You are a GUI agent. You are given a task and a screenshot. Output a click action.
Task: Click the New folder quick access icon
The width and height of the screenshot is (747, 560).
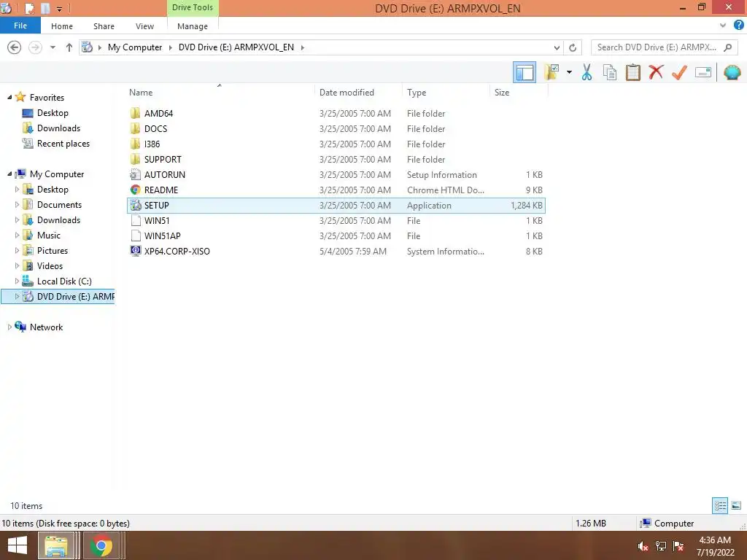point(44,8)
